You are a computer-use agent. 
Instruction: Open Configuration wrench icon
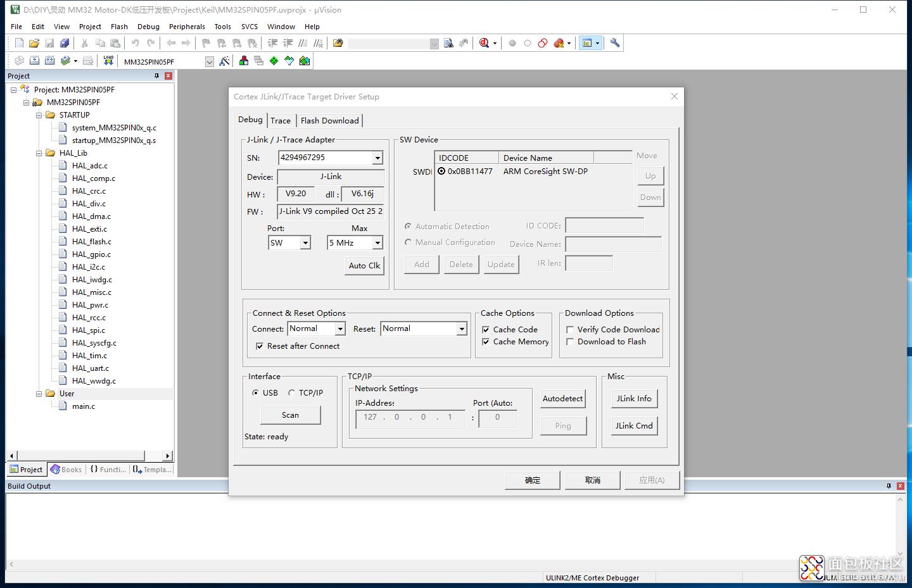[x=615, y=43]
